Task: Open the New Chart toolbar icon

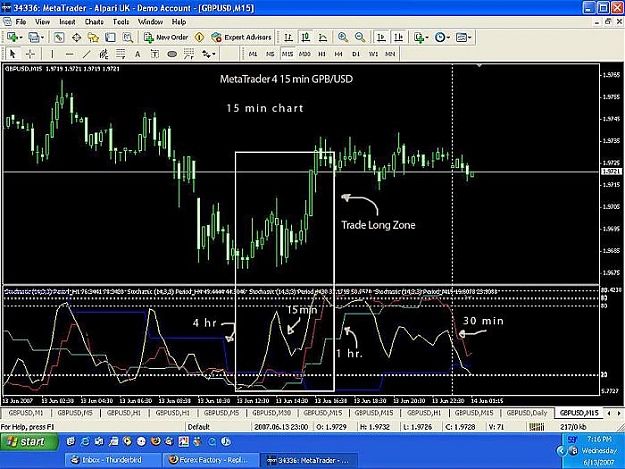Action: (12, 37)
